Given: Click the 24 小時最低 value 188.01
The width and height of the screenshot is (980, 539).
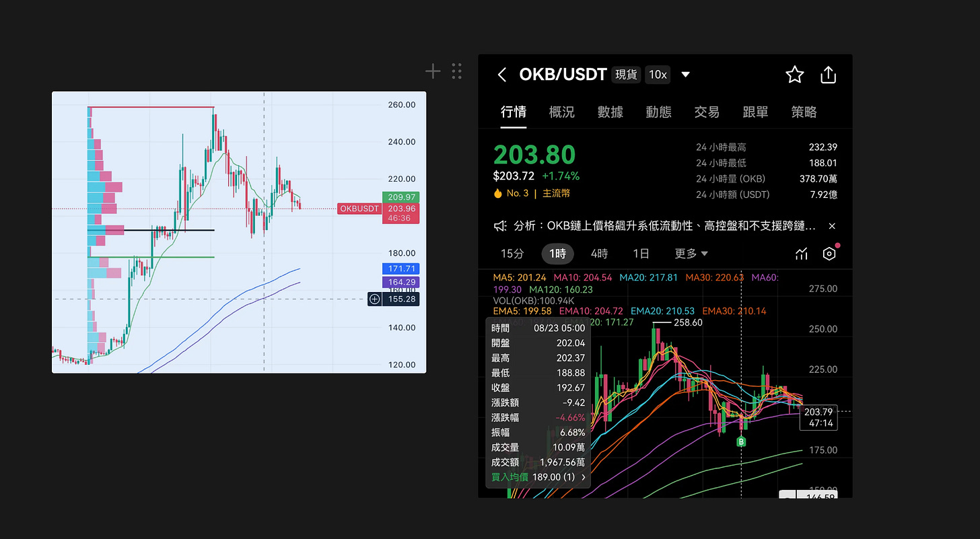Looking at the screenshot, I should pos(823,163).
